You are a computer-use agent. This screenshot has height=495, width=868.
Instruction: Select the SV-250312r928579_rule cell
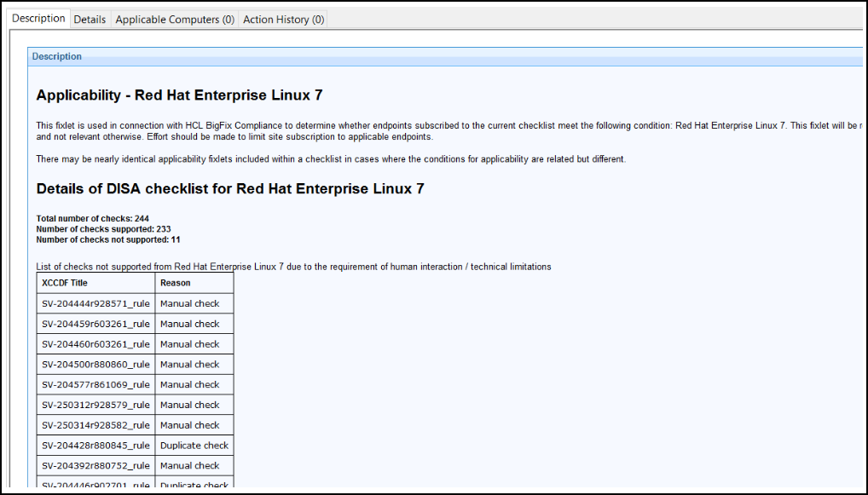[95, 405]
